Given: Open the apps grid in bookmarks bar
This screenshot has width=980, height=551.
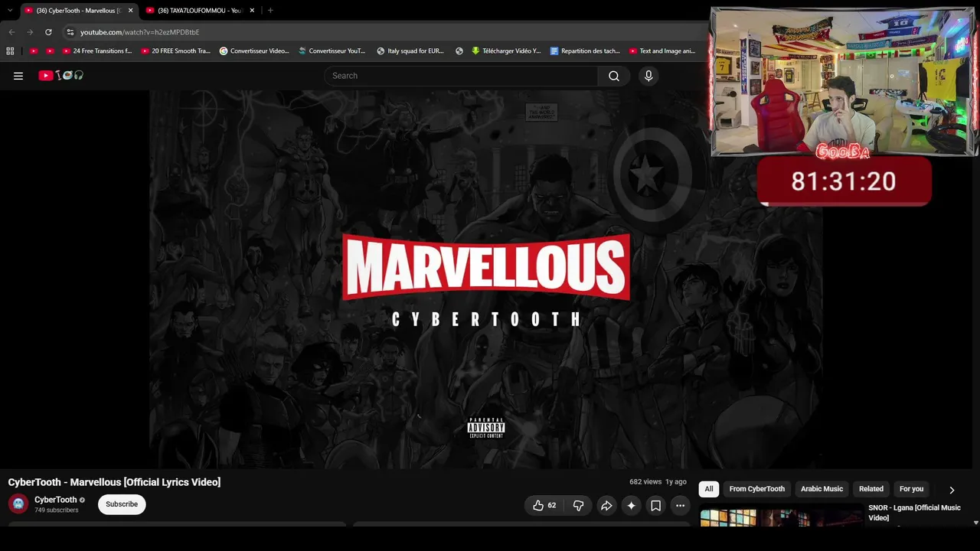Looking at the screenshot, I should [x=10, y=51].
